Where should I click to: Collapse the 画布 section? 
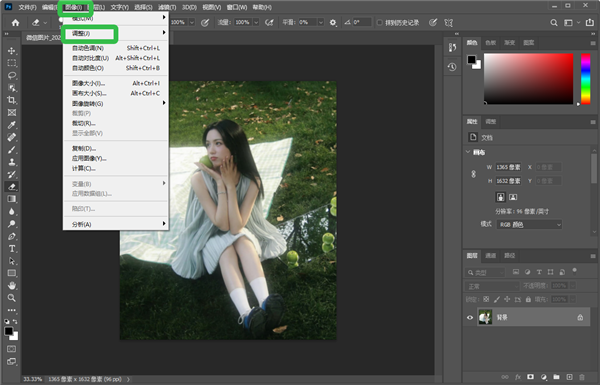(468, 152)
